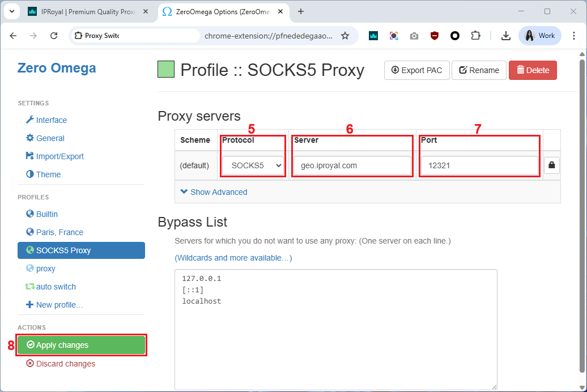Click the lock icon for proxy authentication
The image size is (587, 392).
point(552,165)
